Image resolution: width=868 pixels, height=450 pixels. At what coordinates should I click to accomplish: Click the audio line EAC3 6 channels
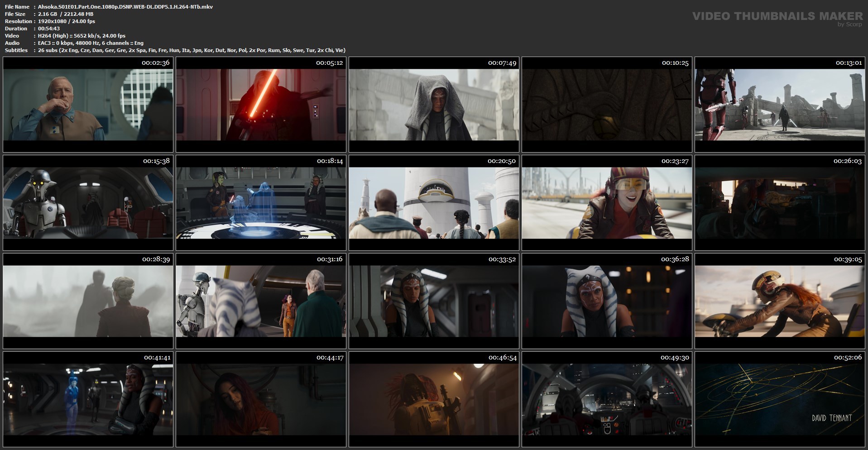click(x=91, y=43)
